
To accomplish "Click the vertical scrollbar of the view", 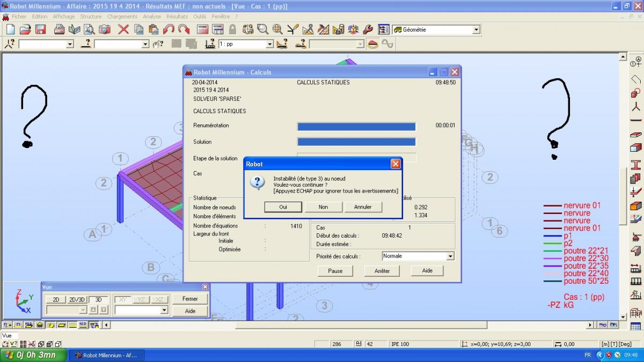I will pos(623,186).
